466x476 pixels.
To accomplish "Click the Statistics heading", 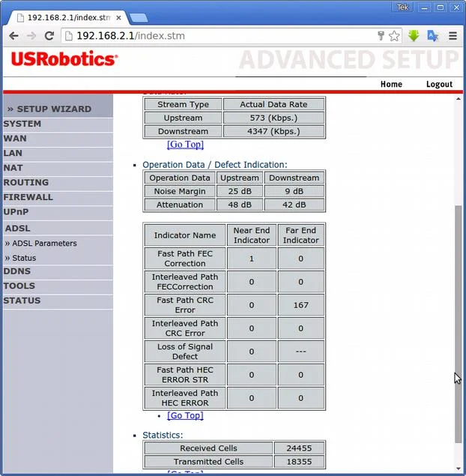I will [163, 436].
